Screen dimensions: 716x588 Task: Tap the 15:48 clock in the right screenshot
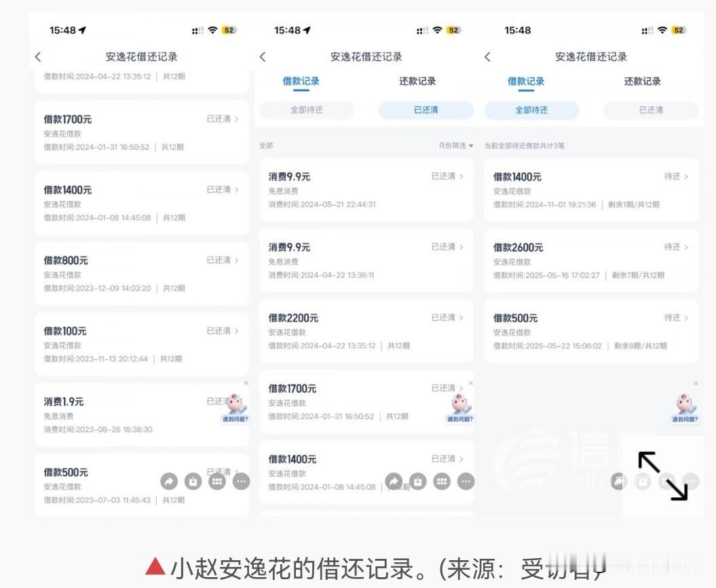click(x=518, y=30)
